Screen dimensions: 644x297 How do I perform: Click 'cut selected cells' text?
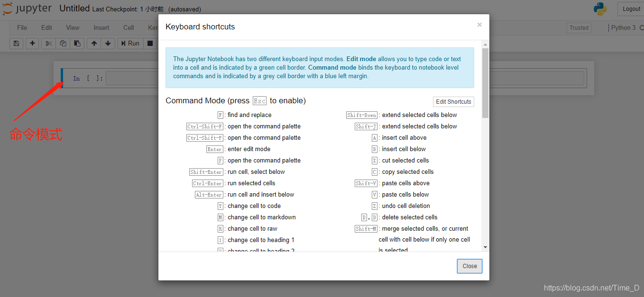coord(405,160)
